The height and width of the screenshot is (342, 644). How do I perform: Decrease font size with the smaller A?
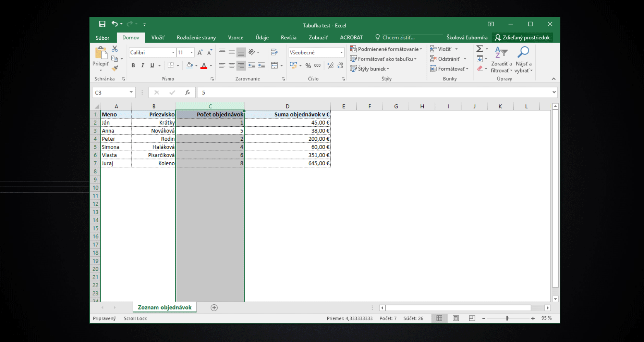tap(210, 52)
